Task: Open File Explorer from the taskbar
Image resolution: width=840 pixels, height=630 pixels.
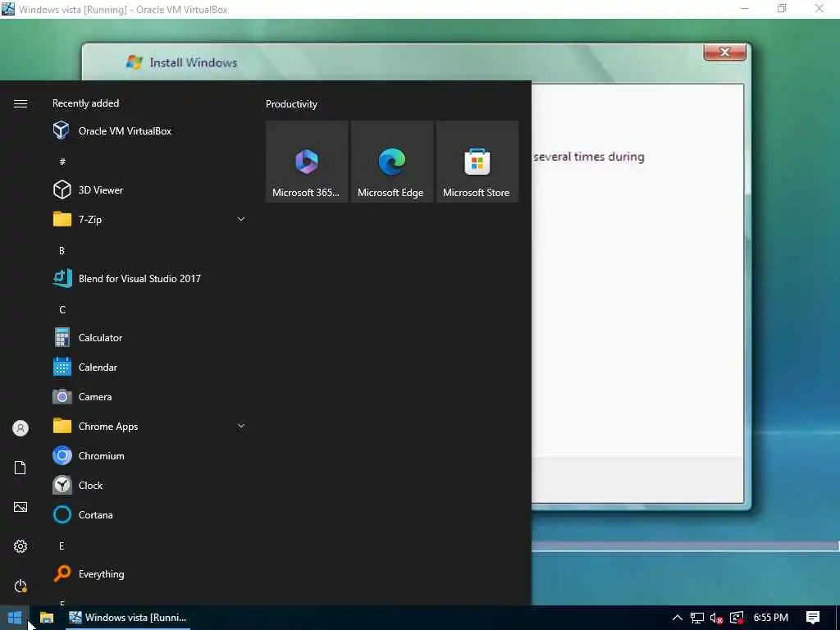Action: [47, 618]
